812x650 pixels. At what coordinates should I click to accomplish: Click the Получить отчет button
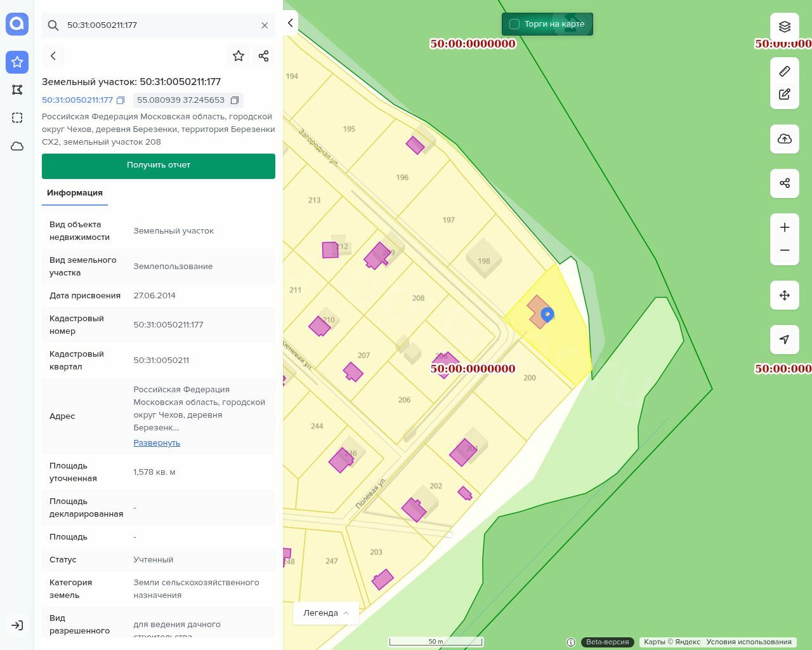point(159,166)
